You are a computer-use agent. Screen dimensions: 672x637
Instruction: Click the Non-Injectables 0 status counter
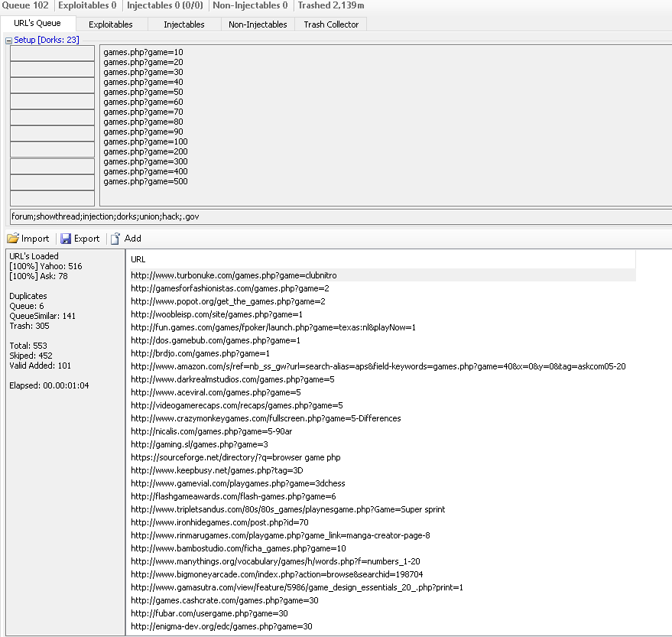click(250, 5)
